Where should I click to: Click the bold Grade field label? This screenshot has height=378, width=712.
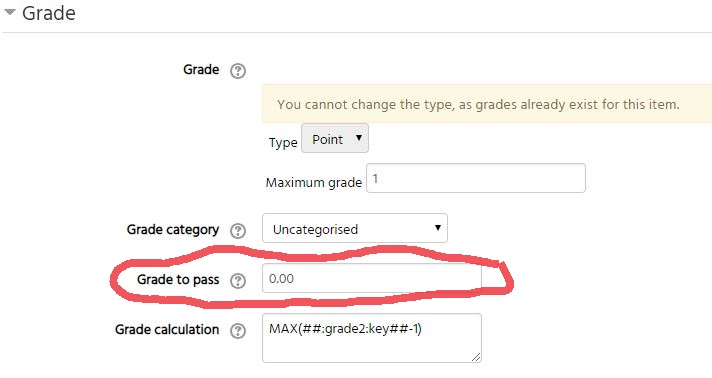pos(201,70)
